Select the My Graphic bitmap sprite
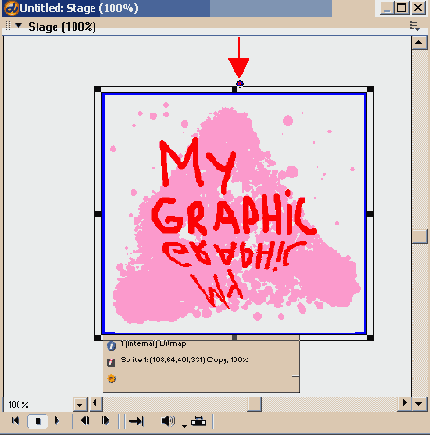 (x=234, y=213)
